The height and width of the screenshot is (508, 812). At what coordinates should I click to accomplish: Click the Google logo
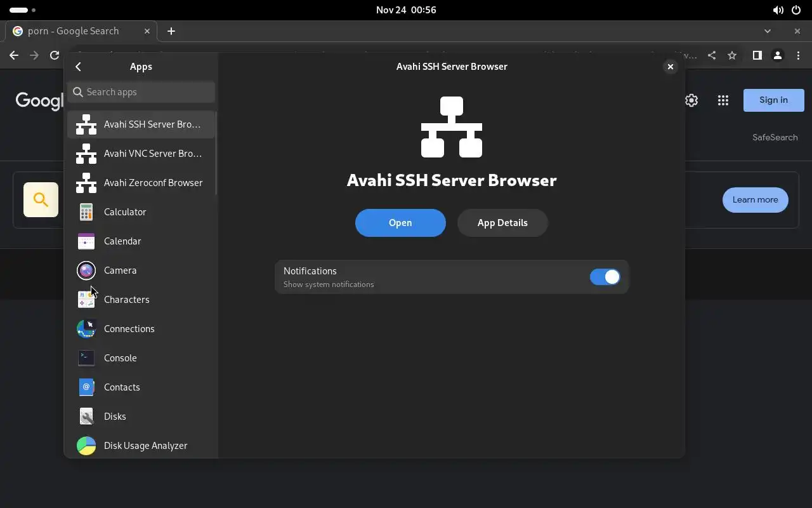(x=39, y=101)
